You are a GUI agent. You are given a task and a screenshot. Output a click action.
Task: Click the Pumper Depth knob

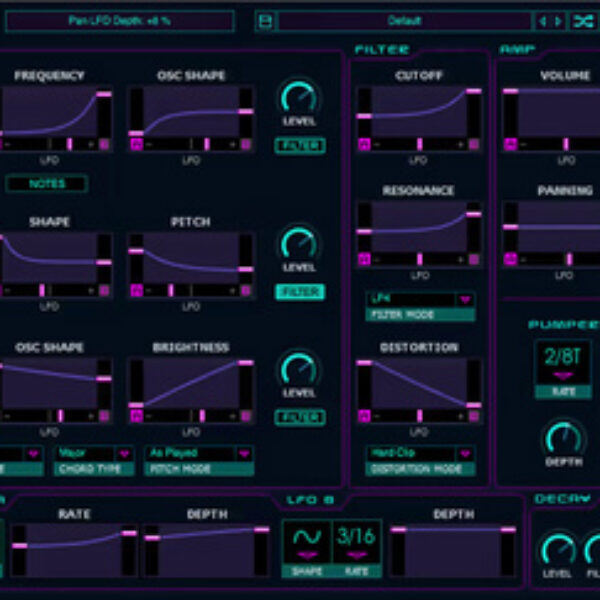[x=563, y=439]
